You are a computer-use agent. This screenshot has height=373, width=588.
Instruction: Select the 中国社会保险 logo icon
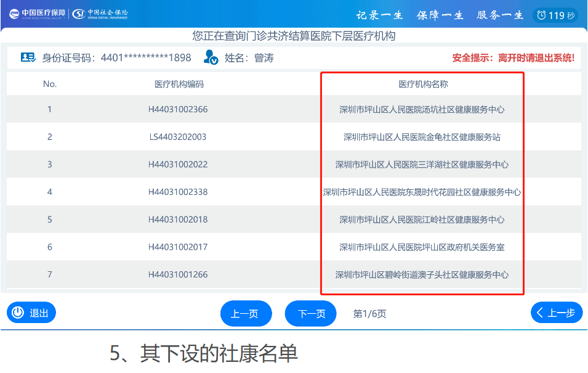coord(78,13)
